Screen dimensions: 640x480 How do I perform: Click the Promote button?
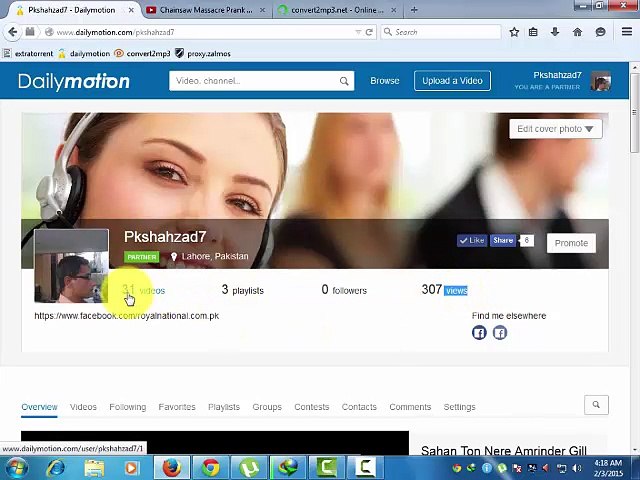pos(571,243)
